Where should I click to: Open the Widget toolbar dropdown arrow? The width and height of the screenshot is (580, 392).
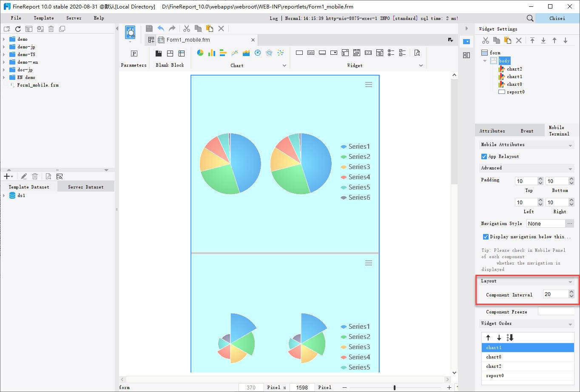pyautogui.click(x=421, y=65)
